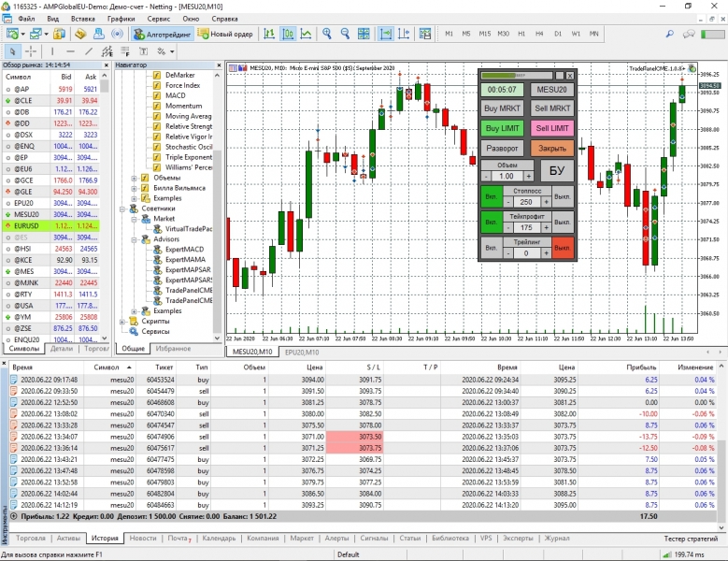Image resolution: width=728 pixels, height=561 pixels.
Task: Increase Объем with plus button
Action: [x=528, y=177]
